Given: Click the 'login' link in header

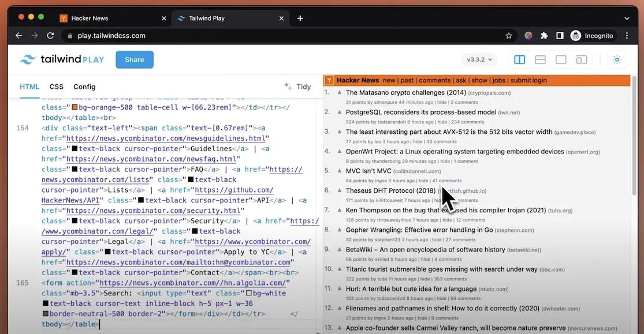Looking at the screenshot, I should (x=539, y=80).
